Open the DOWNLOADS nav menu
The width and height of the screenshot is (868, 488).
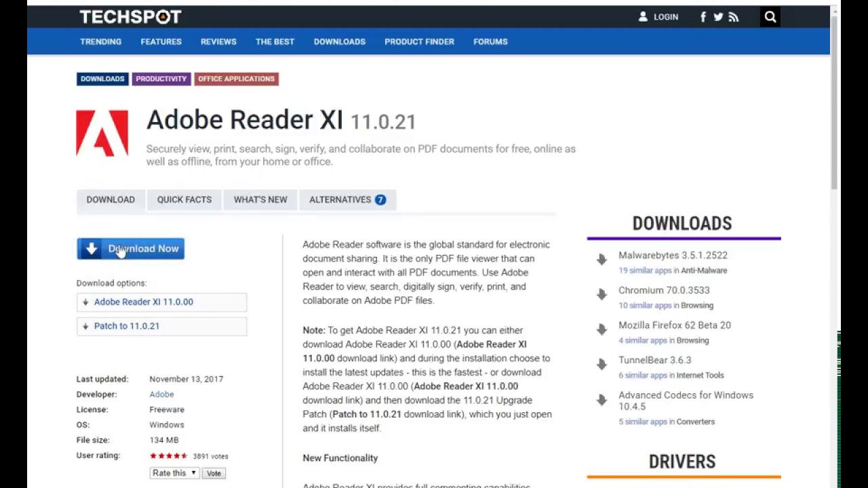339,41
